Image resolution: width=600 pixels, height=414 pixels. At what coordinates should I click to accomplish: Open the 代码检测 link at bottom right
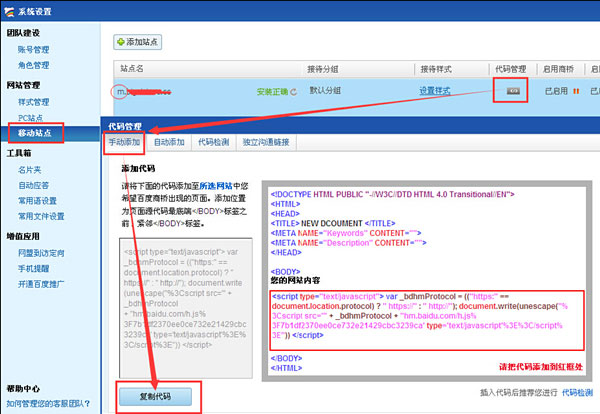coord(577,393)
